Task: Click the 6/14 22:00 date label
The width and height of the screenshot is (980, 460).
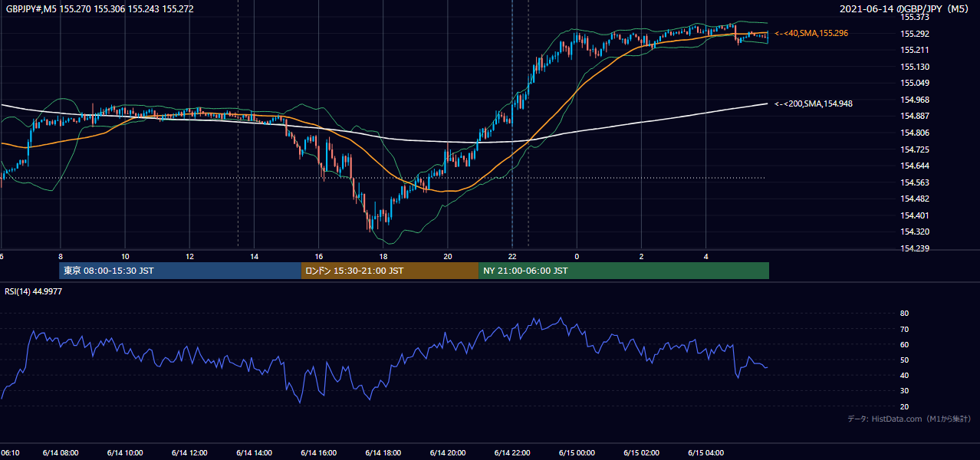Action: click(512, 452)
